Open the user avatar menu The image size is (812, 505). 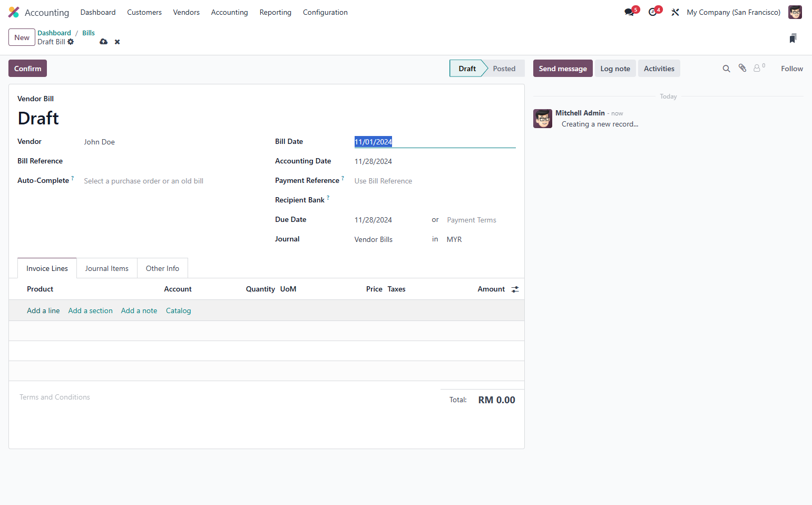(x=795, y=12)
